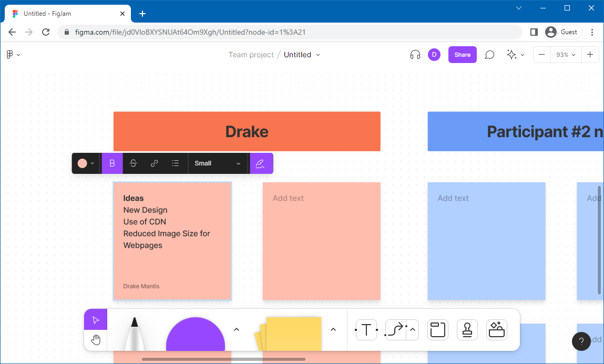Image resolution: width=604 pixels, height=364 pixels.
Task: Open the comments speech bubble
Action: (x=489, y=55)
